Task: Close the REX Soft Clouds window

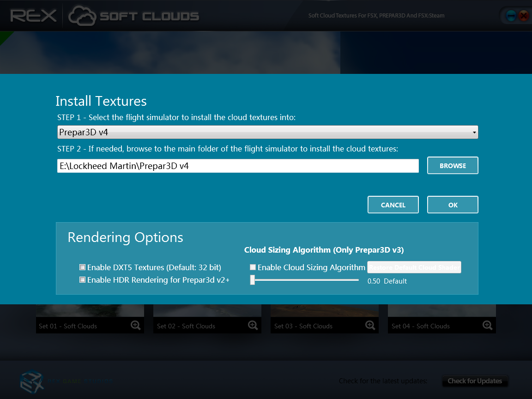Action: 524,16
